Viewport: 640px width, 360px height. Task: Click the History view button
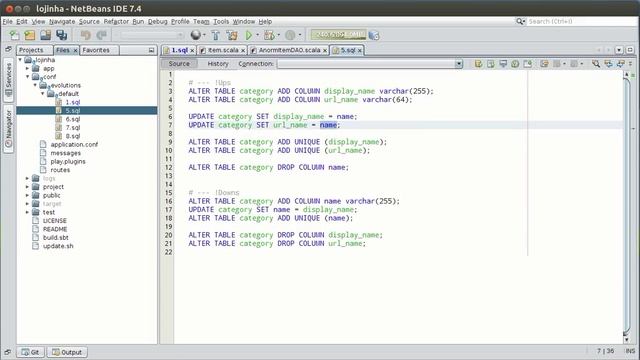pyautogui.click(x=218, y=64)
